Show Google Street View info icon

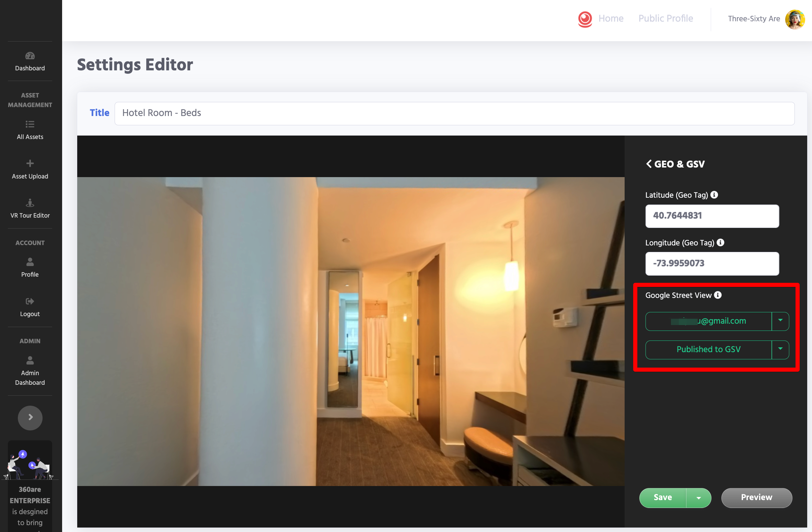[x=718, y=295]
